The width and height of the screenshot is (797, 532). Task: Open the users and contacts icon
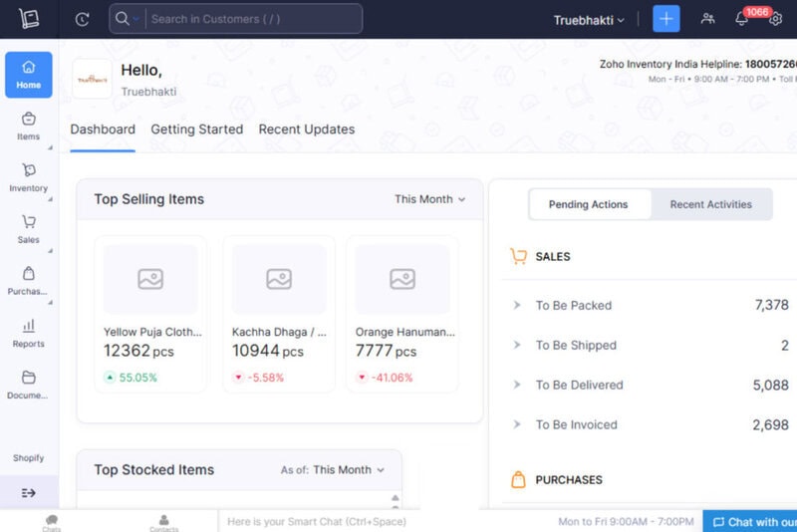(707, 19)
